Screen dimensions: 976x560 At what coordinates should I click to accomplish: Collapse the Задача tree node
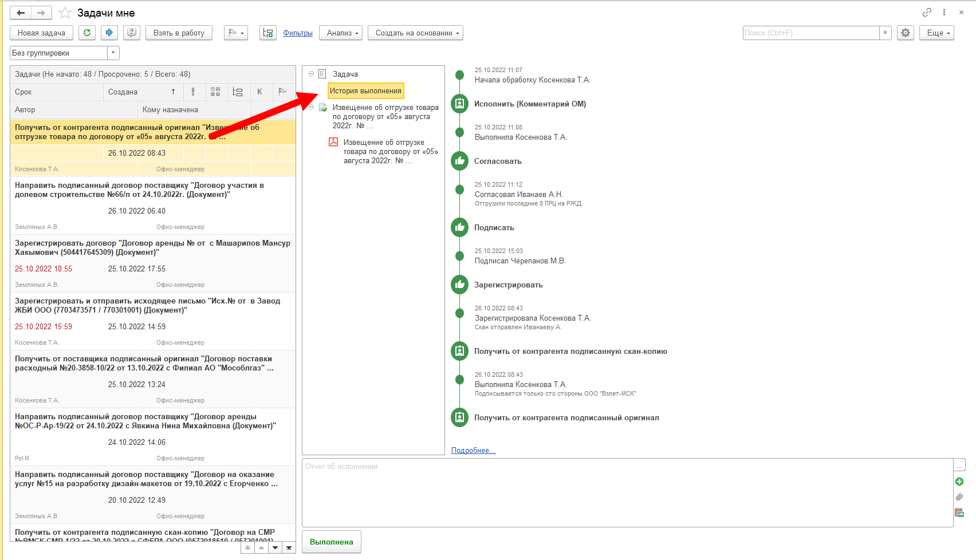pyautogui.click(x=312, y=73)
